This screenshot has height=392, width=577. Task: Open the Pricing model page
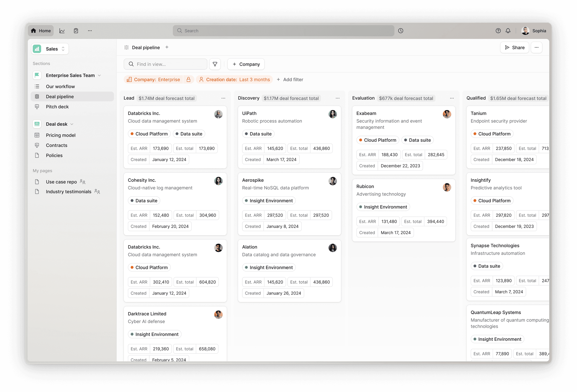(72, 135)
